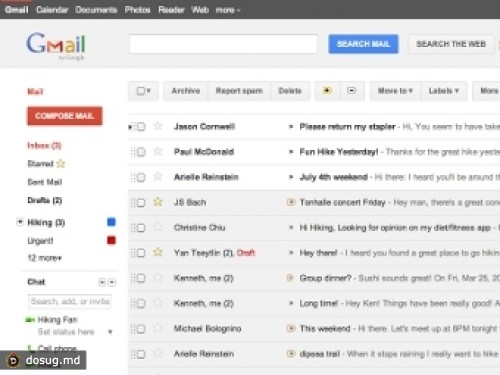Star the Christine Chiu email

click(x=158, y=227)
